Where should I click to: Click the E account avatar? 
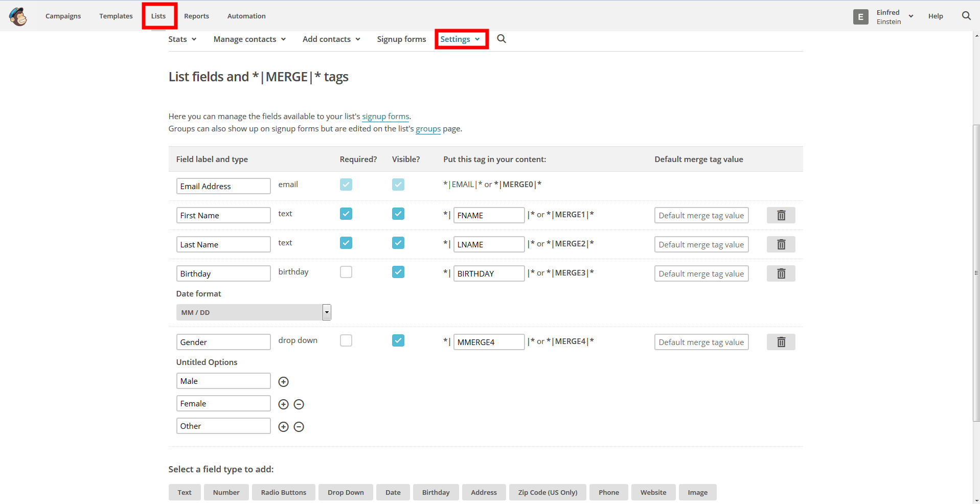click(861, 17)
